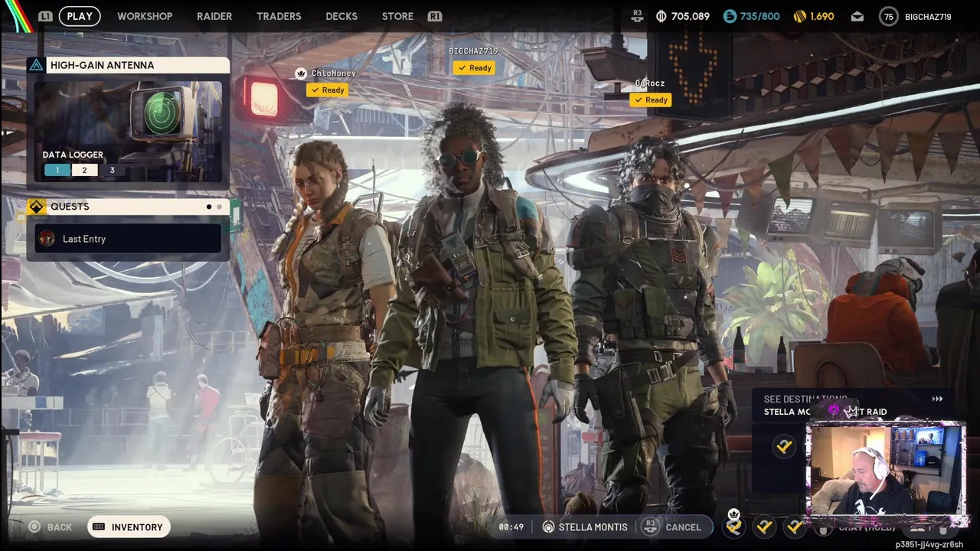This screenshot has width=980, height=551.
Task: Click the third squad ready checkmark in bottom bar
Action: click(795, 526)
